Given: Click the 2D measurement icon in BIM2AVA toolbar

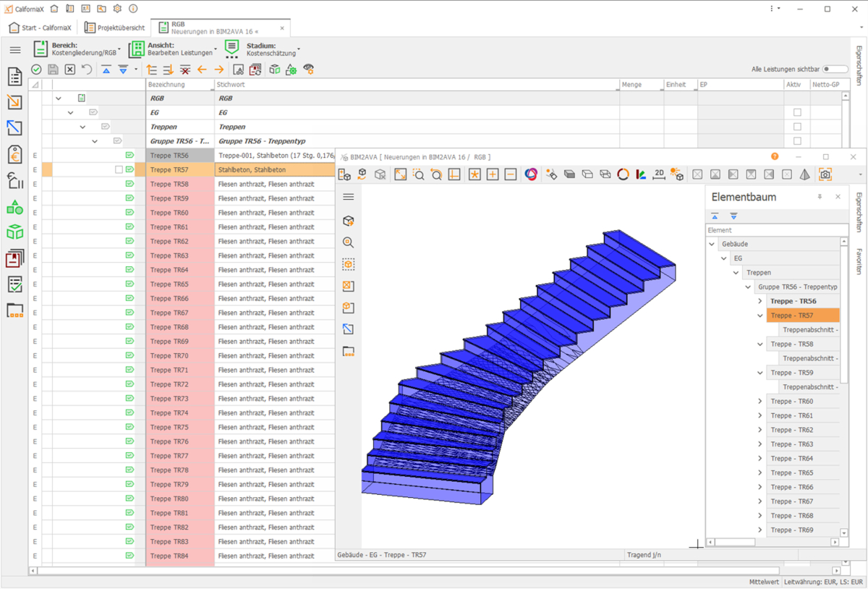Looking at the screenshot, I should pyautogui.click(x=659, y=174).
